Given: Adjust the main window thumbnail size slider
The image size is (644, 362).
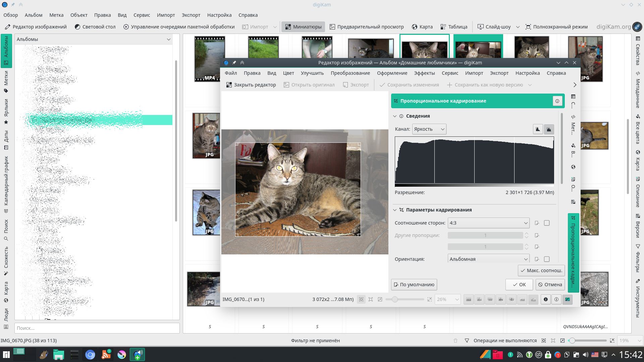Looking at the screenshot, I should tap(588, 341).
